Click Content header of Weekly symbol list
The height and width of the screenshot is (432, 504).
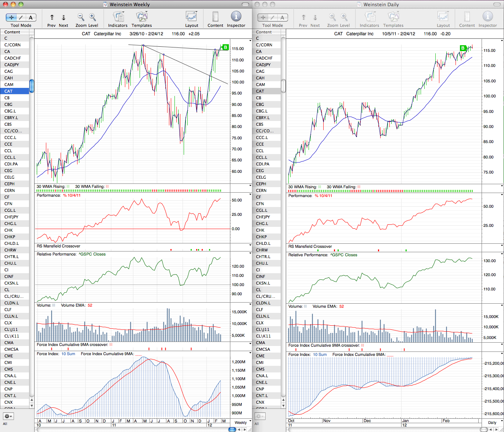pyautogui.click(x=15, y=32)
